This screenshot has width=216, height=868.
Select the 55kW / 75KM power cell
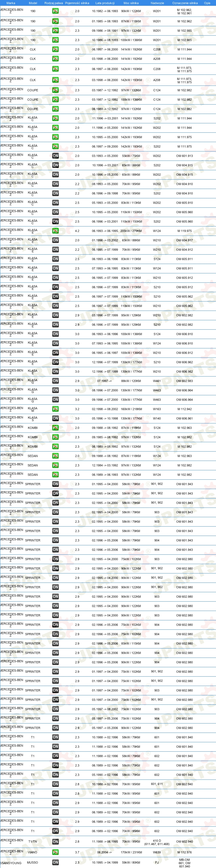tap(131, 156)
